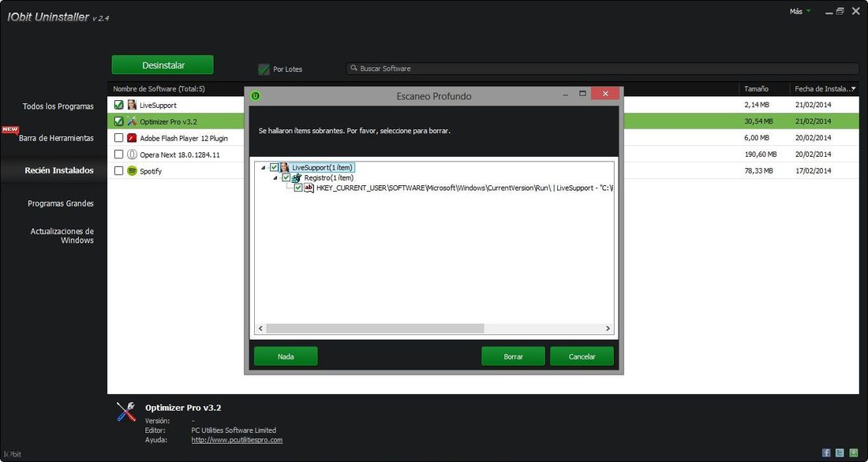The image size is (868, 462).
Task: Click the search magnifier icon
Action: (354, 68)
